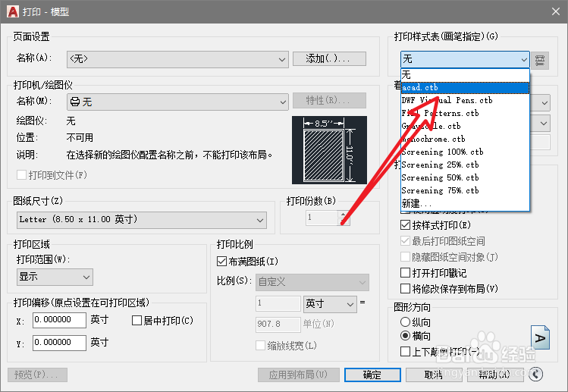Image resolution: width=568 pixels, height=392 pixels.
Task: Click the X offset input field
Action: (x=59, y=320)
